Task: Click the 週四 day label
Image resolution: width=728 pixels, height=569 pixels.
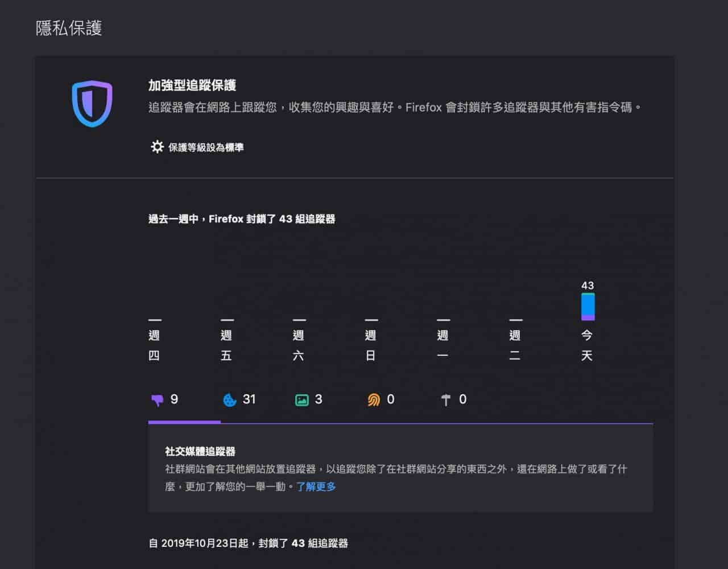Action: click(x=154, y=345)
